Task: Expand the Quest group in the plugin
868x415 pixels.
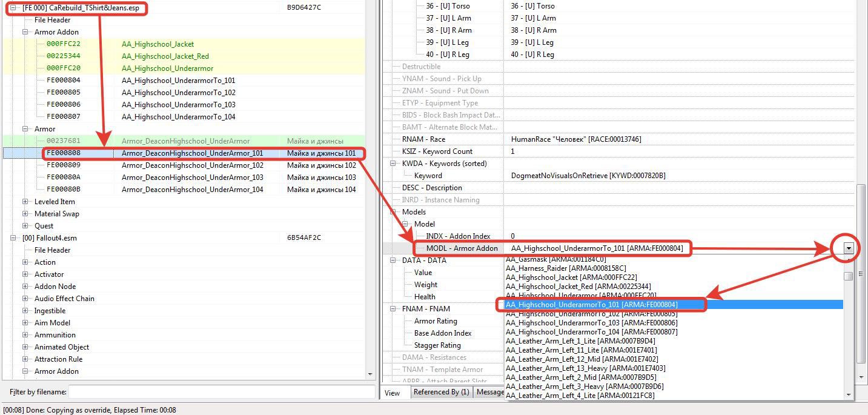Action: pyautogui.click(x=25, y=226)
